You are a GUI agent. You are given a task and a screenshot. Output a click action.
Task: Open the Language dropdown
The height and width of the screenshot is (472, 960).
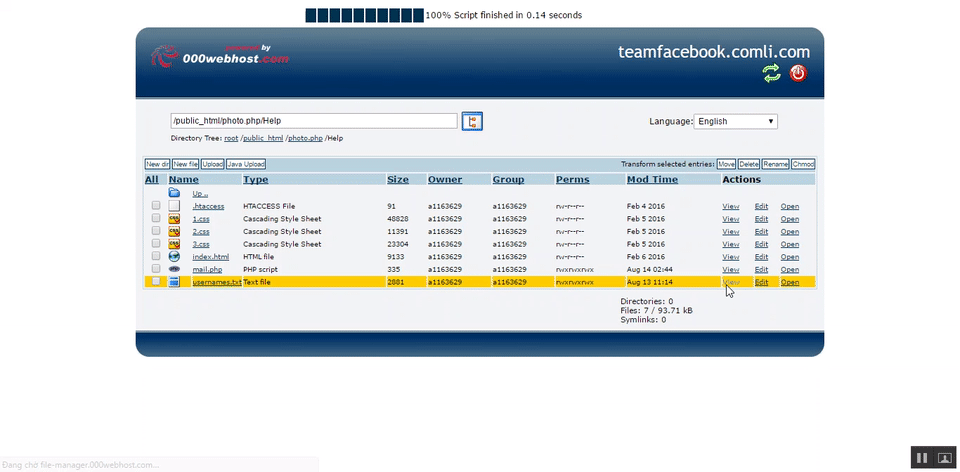(x=735, y=121)
